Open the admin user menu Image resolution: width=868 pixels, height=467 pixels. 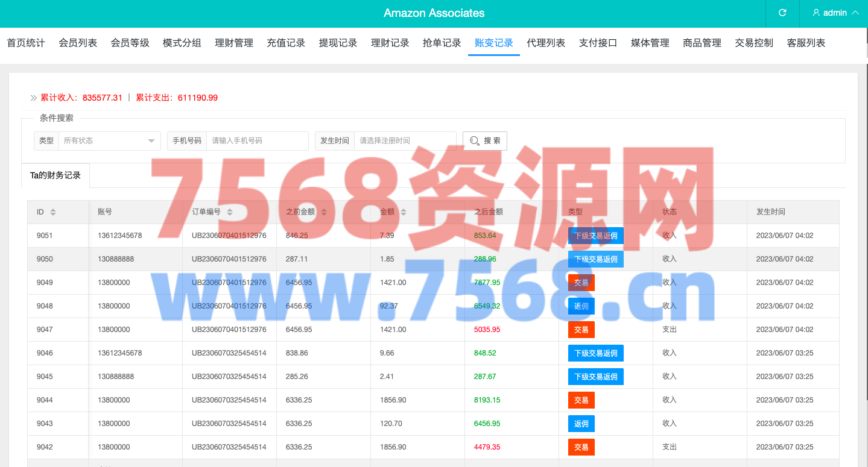click(x=835, y=13)
